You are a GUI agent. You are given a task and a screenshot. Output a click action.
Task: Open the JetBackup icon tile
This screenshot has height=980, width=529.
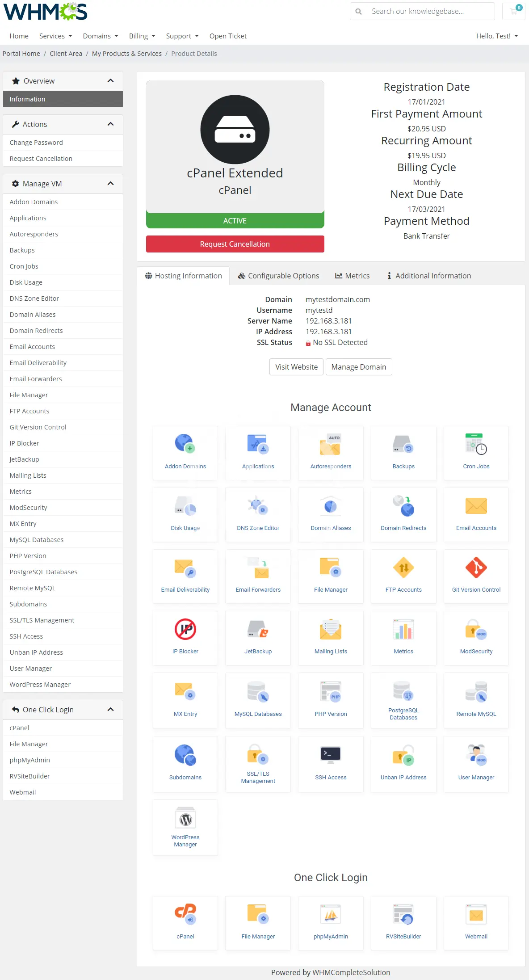[258, 637]
